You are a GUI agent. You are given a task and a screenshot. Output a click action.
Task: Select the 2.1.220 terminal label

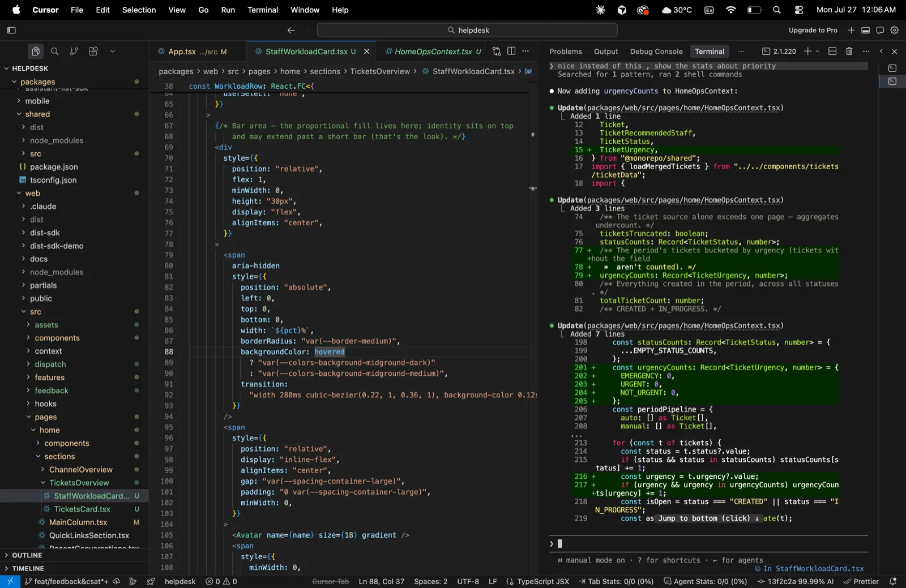click(779, 51)
